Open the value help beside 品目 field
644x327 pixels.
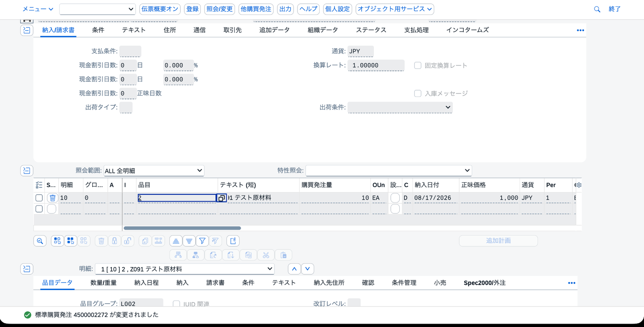click(x=221, y=198)
